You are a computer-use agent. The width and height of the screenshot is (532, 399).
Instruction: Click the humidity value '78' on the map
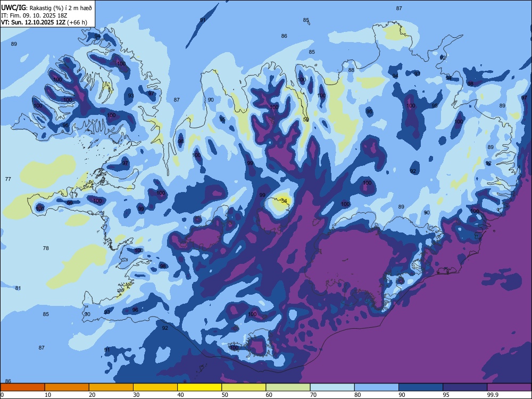(46, 248)
